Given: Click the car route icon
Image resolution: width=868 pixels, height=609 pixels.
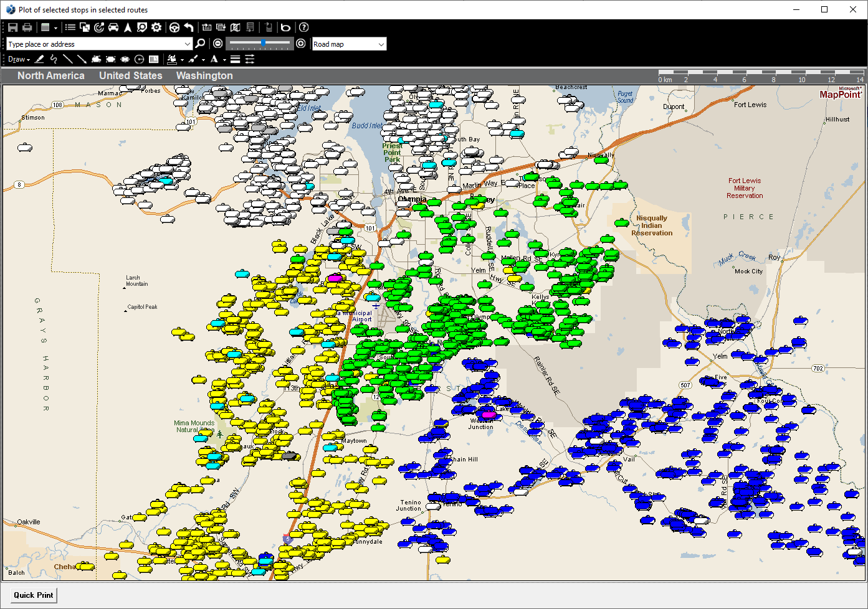Looking at the screenshot, I should click(113, 27).
